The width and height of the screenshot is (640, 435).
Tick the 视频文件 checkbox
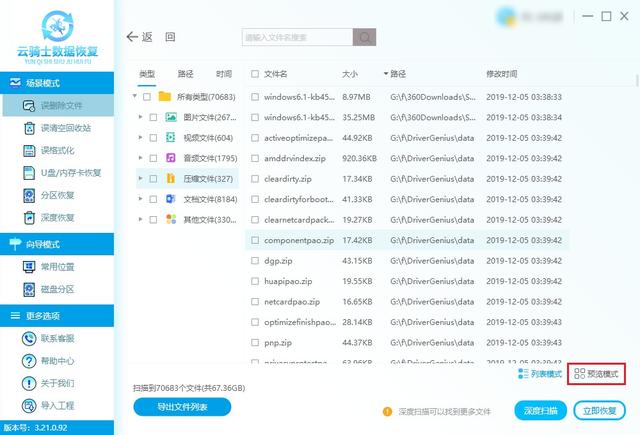[153, 138]
